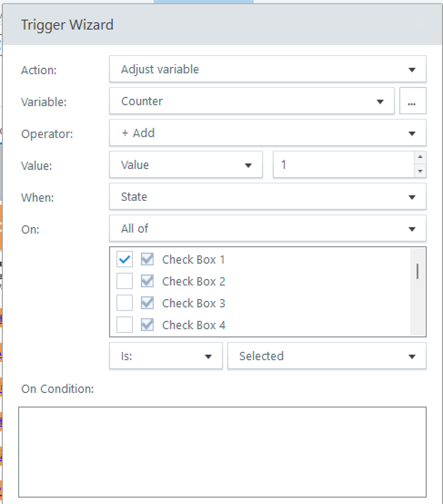Viewport: 443px width, 504px height.
Task: Tick the Check Box 2 selection
Action: [x=124, y=282]
